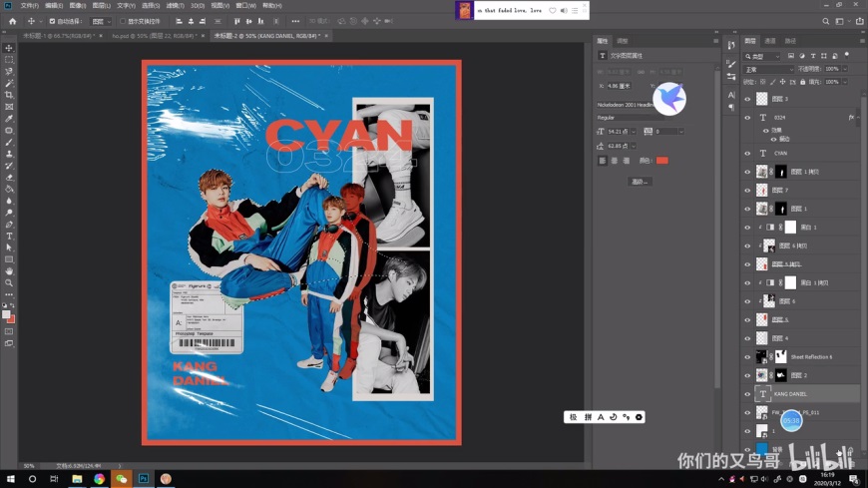The height and width of the screenshot is (488, 868).
Task: Open the 滤镜(T) menu
Action: [175, 6]
